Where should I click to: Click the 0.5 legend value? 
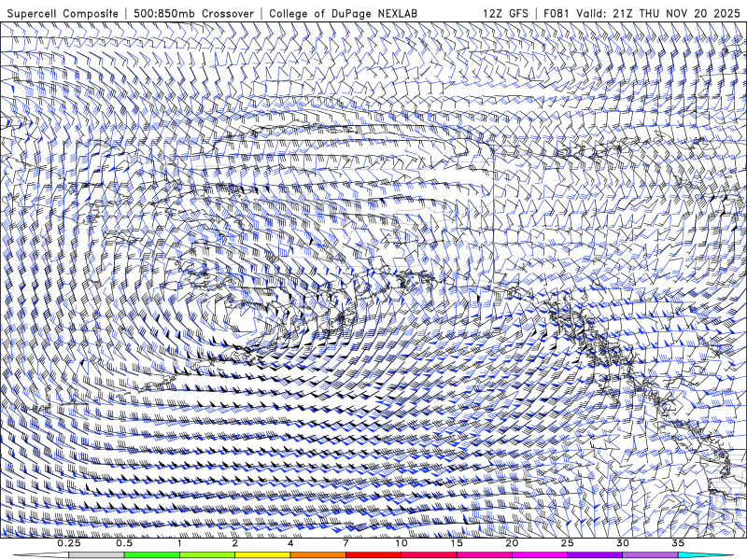[124, 543]
